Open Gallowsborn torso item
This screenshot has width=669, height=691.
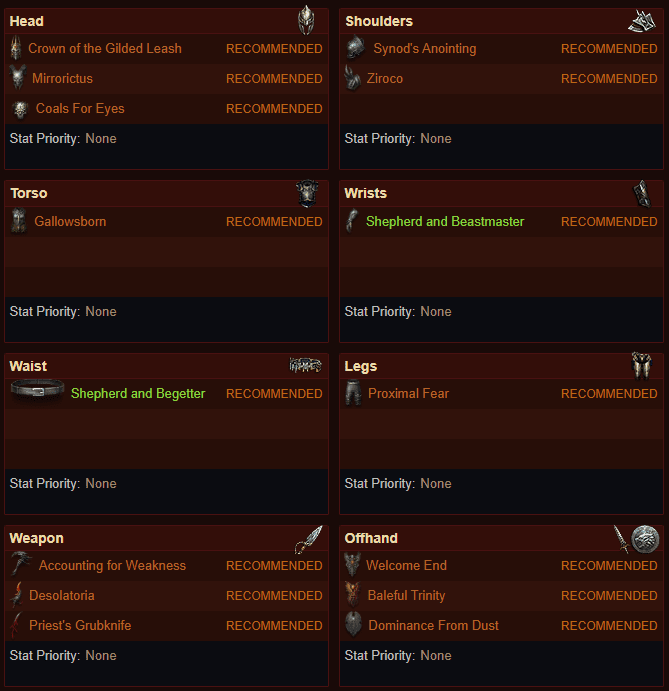click(71, 221)
